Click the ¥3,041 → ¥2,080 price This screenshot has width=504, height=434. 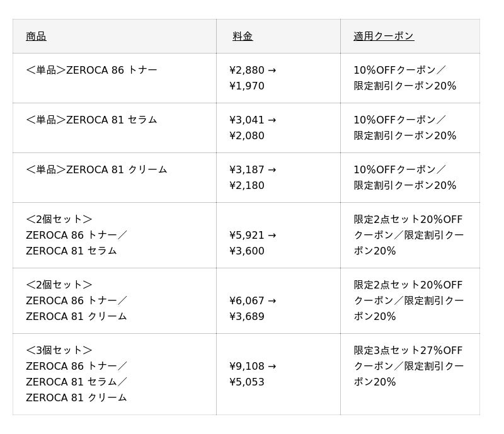tap(253, 128)
